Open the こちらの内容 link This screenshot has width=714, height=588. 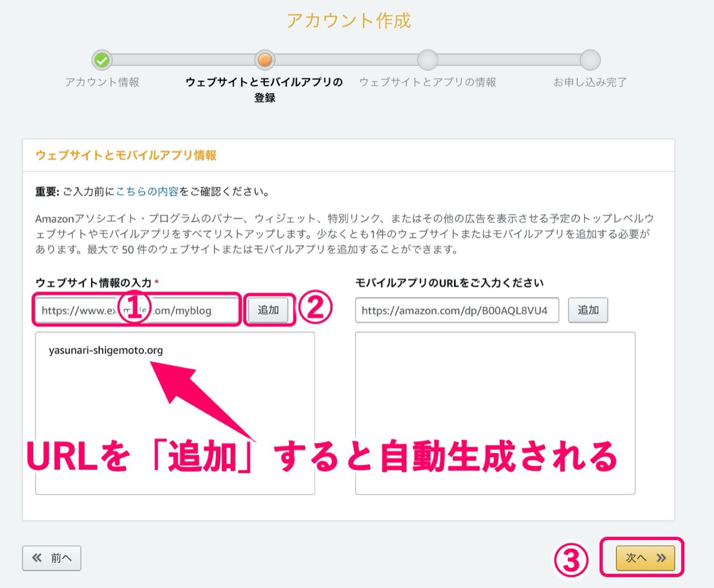[147, 192]
